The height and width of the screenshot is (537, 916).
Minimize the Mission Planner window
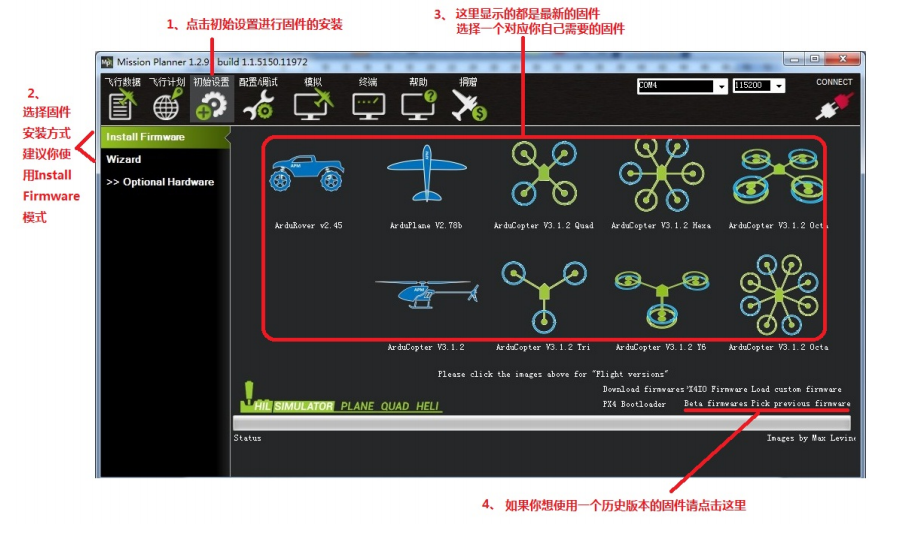pyautogui.click(x=794, y=59)
